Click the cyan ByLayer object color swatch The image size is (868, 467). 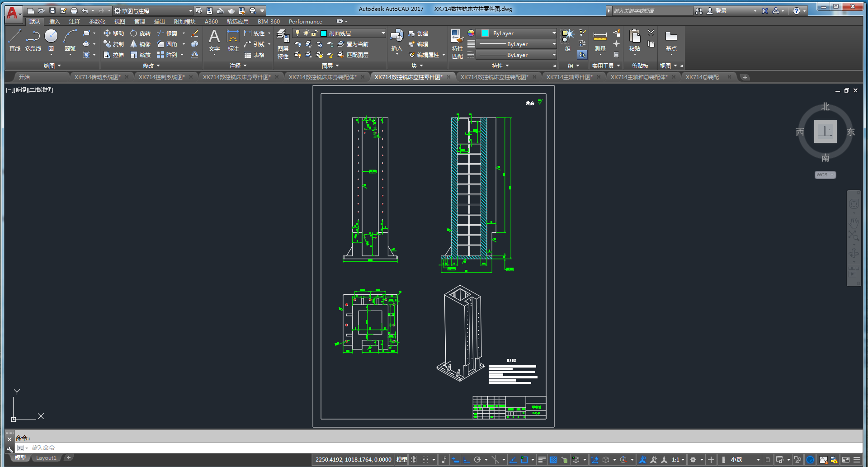(x=485, y=33)
